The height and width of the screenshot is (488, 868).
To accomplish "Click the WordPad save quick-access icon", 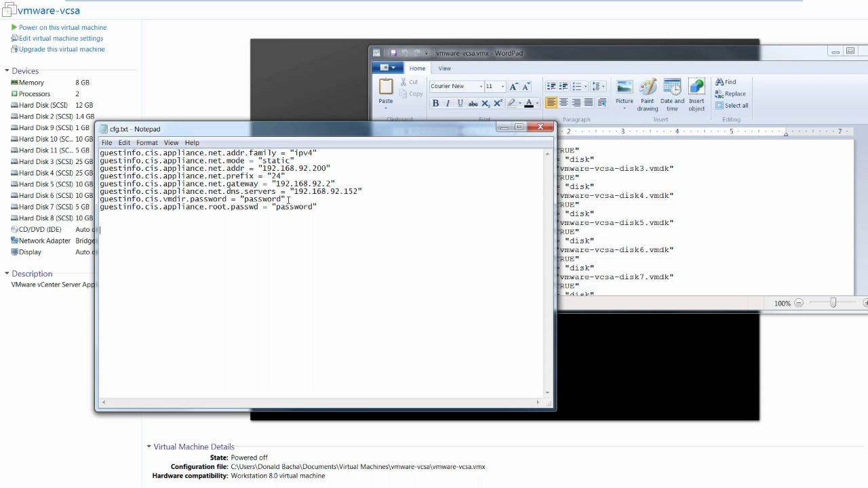I will click(393, 53).
